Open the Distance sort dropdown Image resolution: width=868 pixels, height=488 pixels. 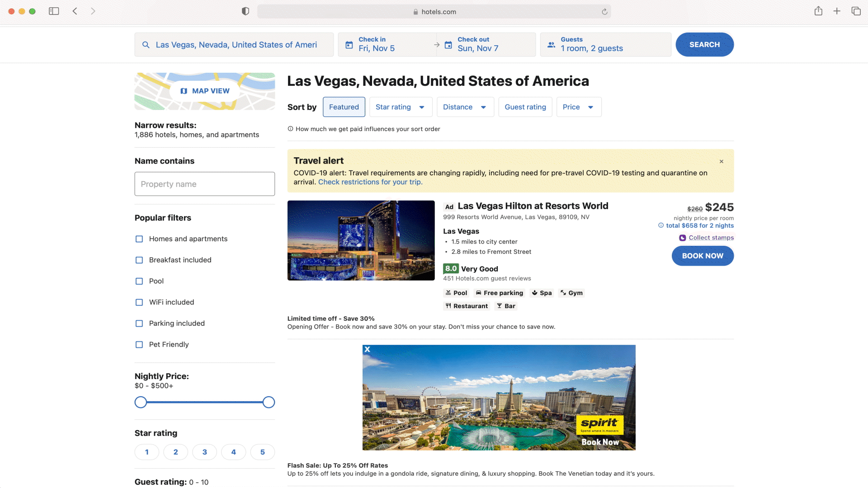[x=465, y=107]
